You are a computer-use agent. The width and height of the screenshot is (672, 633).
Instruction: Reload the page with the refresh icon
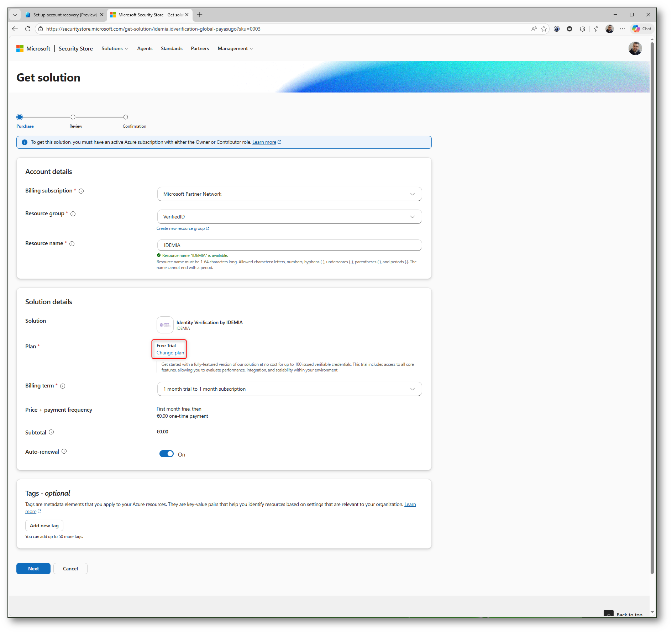tap(28, 29)
